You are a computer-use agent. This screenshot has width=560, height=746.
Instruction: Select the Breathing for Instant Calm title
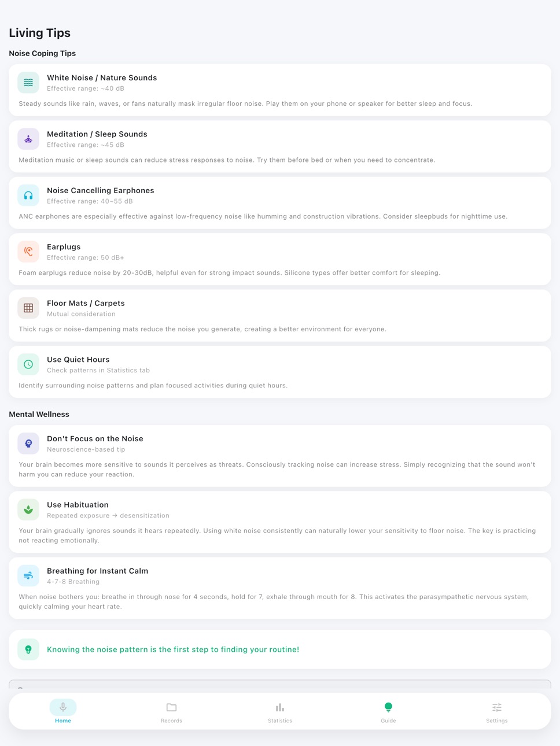click(x=97, y=571)
